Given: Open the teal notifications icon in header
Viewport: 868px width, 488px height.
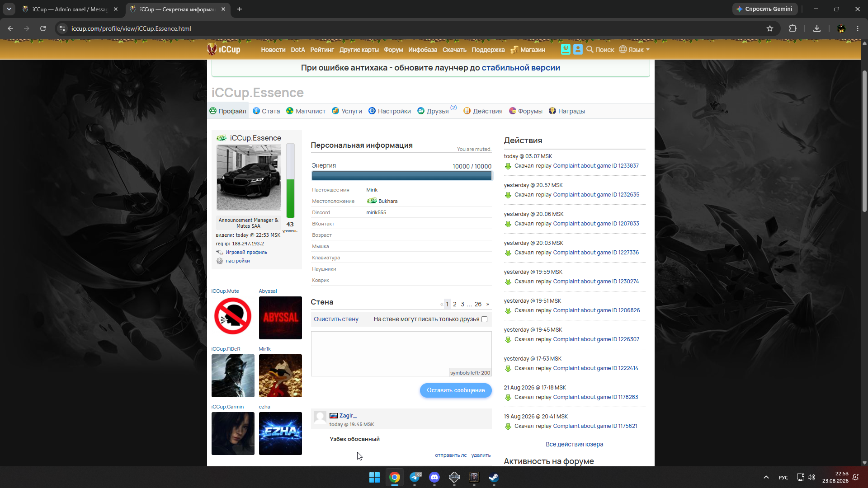Looking at the screenshot, I should tap(565, 49).
